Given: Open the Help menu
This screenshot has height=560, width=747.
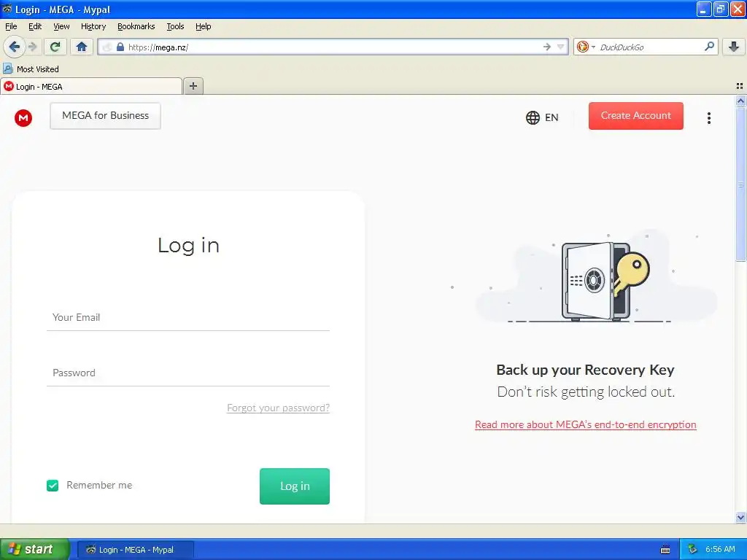Looking at the screenshot, I should click(204, 26).
